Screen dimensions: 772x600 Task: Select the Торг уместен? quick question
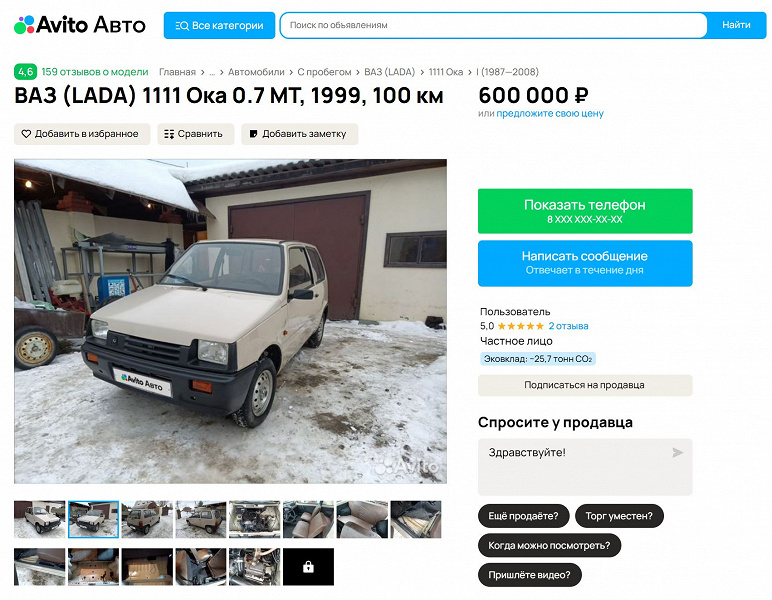click(619, 516)
